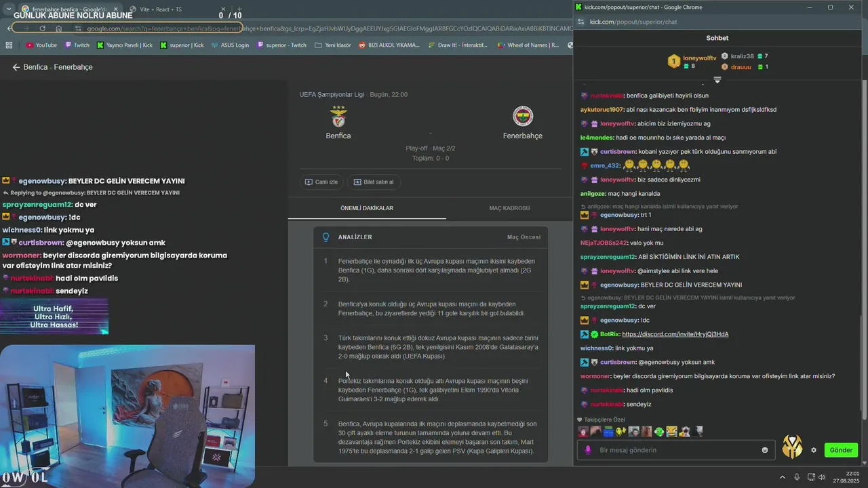The image size is (868, 488).
Task: Open the BIZI ALKOL YIKAMA bookmark
Action: point(389,45)
